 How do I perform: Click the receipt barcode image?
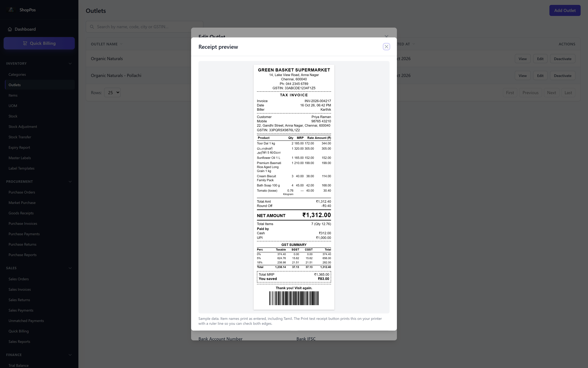pyautogui.click(x=294, y=298)
